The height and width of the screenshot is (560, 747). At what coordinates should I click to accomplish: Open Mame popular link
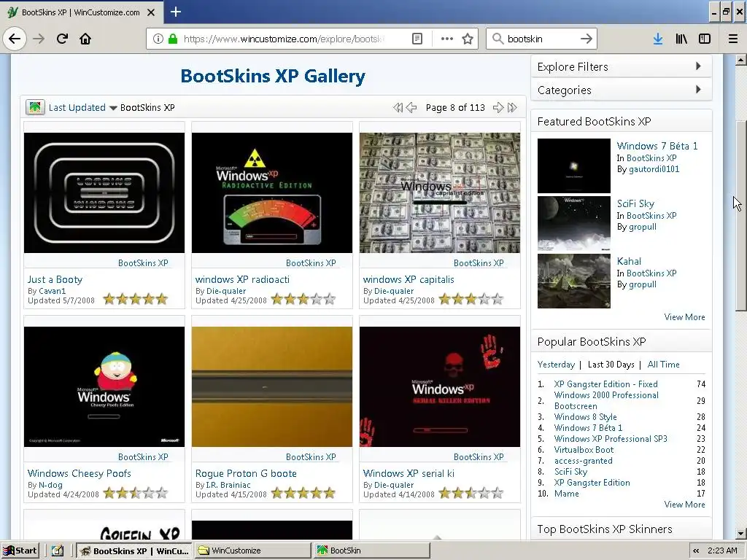566,494
